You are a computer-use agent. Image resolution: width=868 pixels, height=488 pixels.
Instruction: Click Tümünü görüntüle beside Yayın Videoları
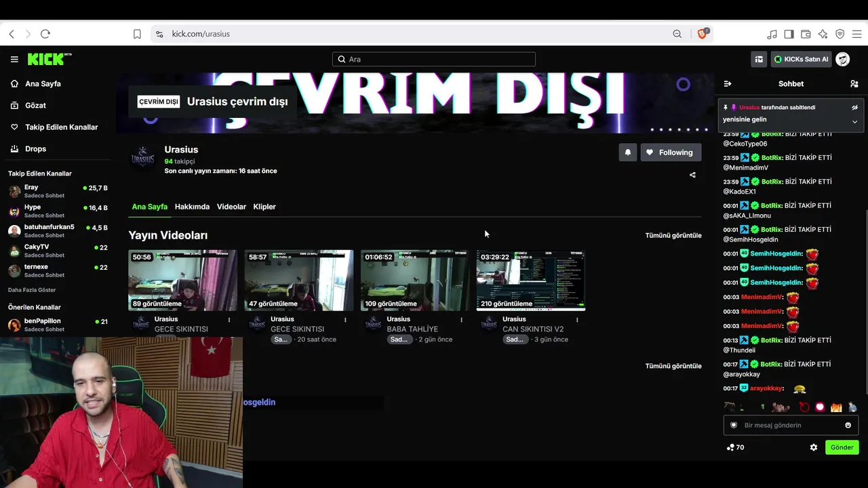(x=673, y=235)
